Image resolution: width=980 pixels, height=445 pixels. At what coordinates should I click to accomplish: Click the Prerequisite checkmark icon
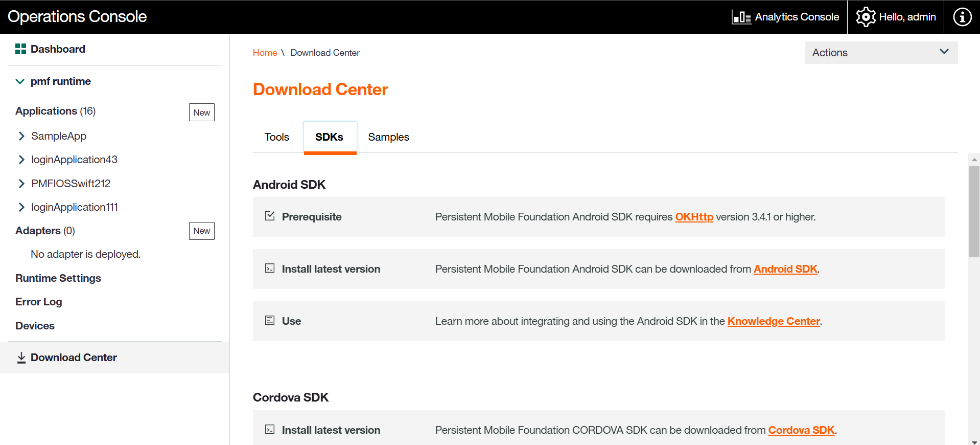[270, 216]
